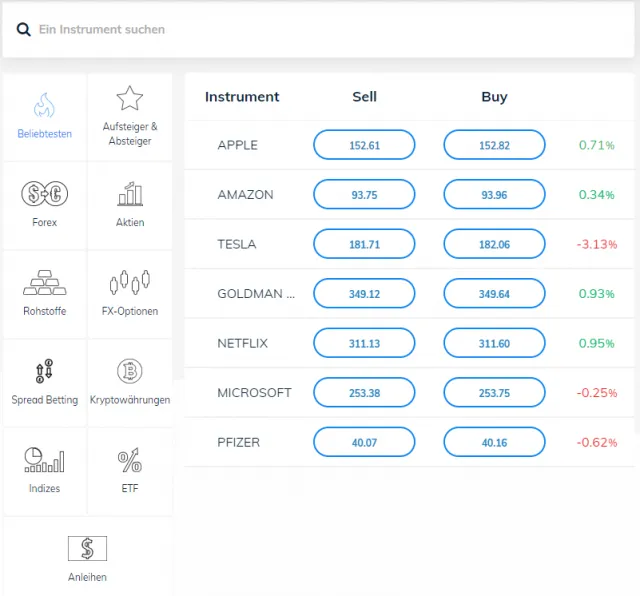
Task: Select the Aufsteiger & Absteiger star icon
Action: click(129, 98)
